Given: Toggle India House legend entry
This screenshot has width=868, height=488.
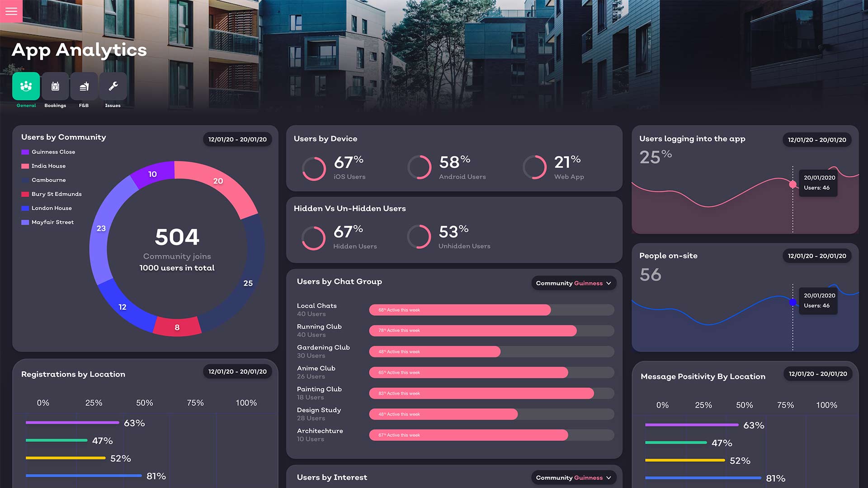Looking at the screenshot, I should (x=48, y=166).
